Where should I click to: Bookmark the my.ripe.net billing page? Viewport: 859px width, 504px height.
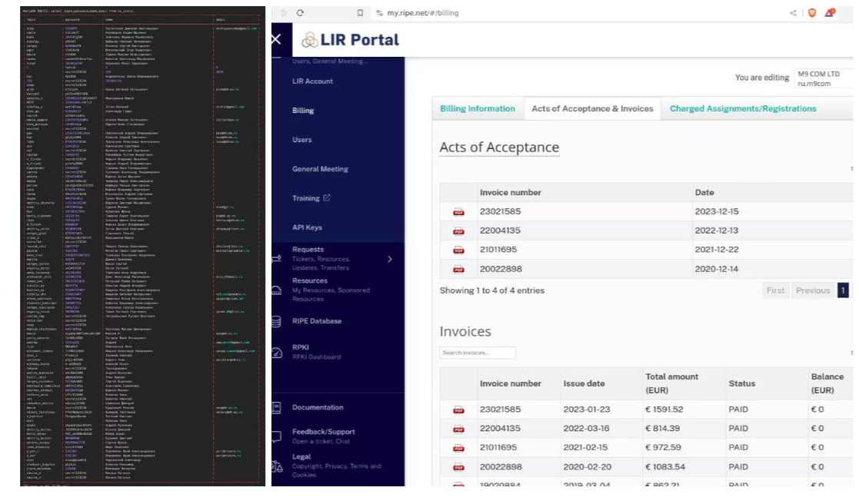click(x=360, y=12)
